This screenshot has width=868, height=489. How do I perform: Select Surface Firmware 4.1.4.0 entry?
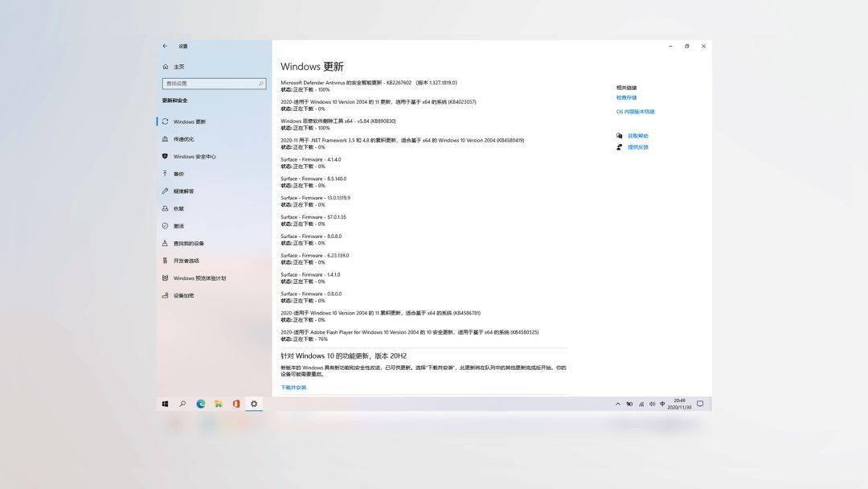[310, 162]
